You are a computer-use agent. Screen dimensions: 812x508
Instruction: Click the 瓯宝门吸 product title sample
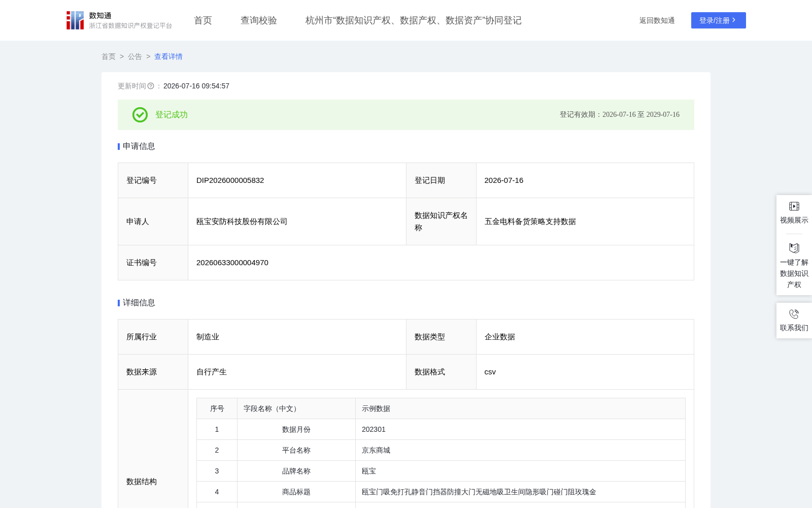pos(479,492)
